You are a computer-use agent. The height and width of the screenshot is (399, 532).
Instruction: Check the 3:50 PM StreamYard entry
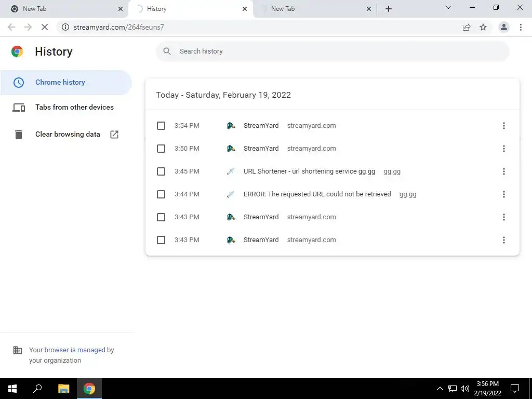pos(161,149)
